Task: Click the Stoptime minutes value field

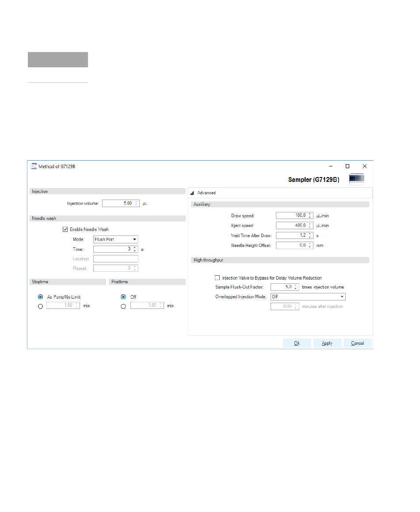Action: (63, 305)
